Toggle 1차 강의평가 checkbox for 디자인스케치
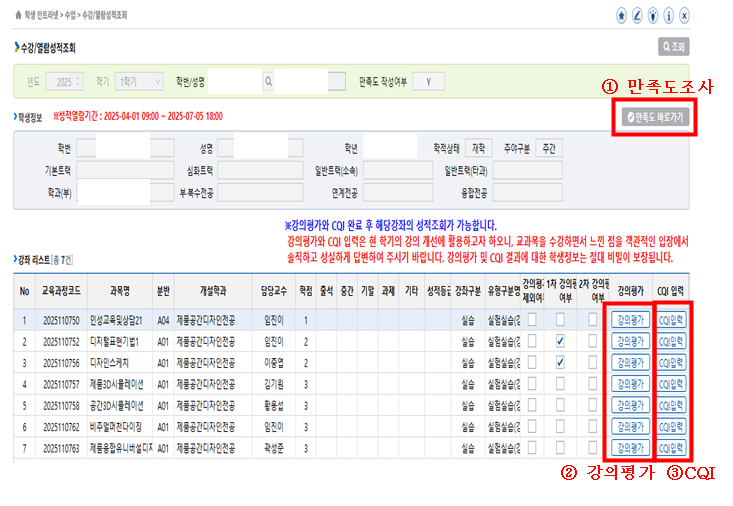 pos(561,363)
